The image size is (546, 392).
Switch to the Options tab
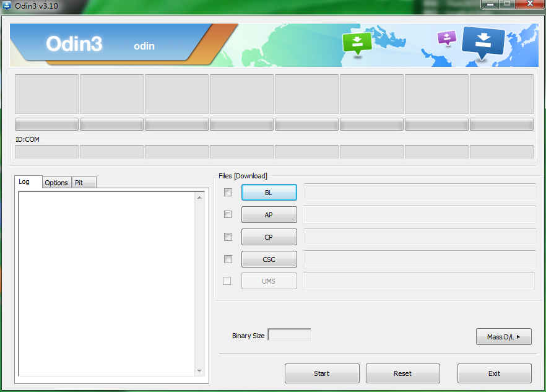point(56,183)
